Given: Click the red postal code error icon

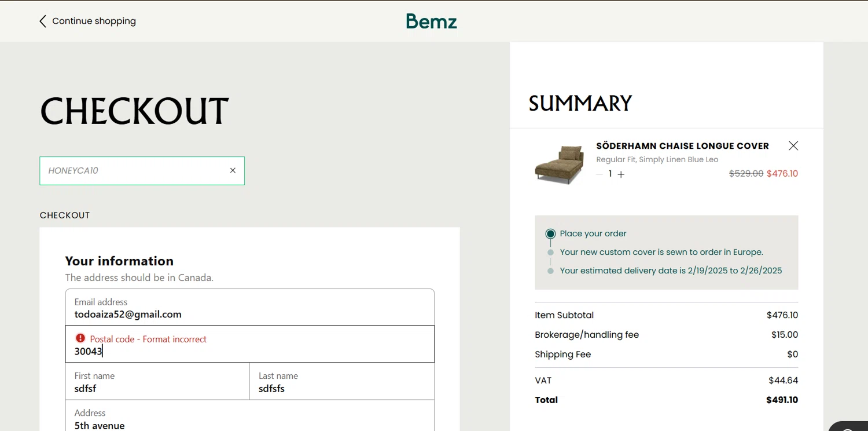Looking at the screenshot, I should (80, 338).
